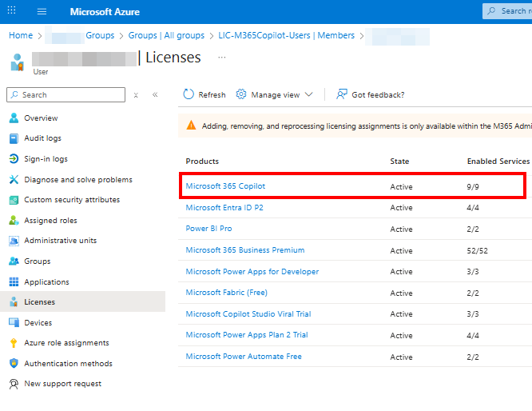The height and width of the screenshot is (411, 532).
Task: Open the hamburger portal menu
Action: tap(42, 12)
